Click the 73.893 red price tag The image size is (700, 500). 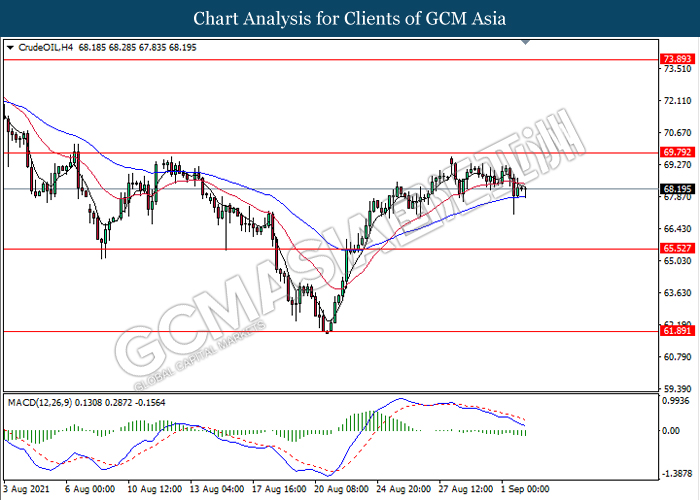677,59
